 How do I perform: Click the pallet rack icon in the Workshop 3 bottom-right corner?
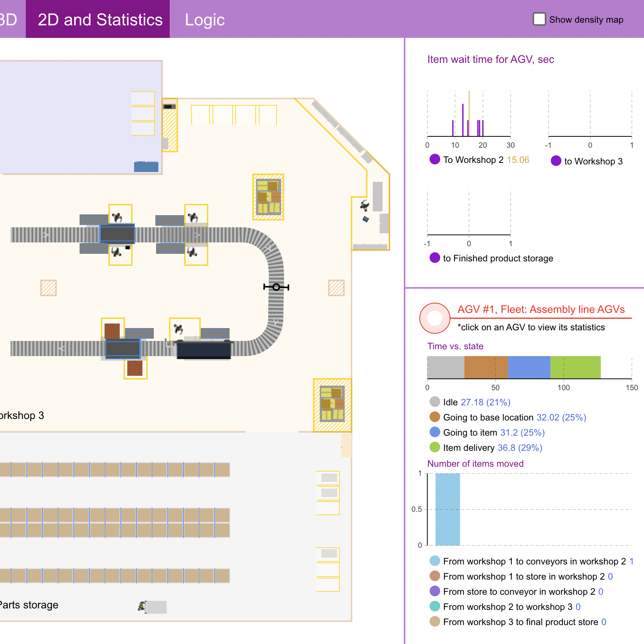[332, 404]
